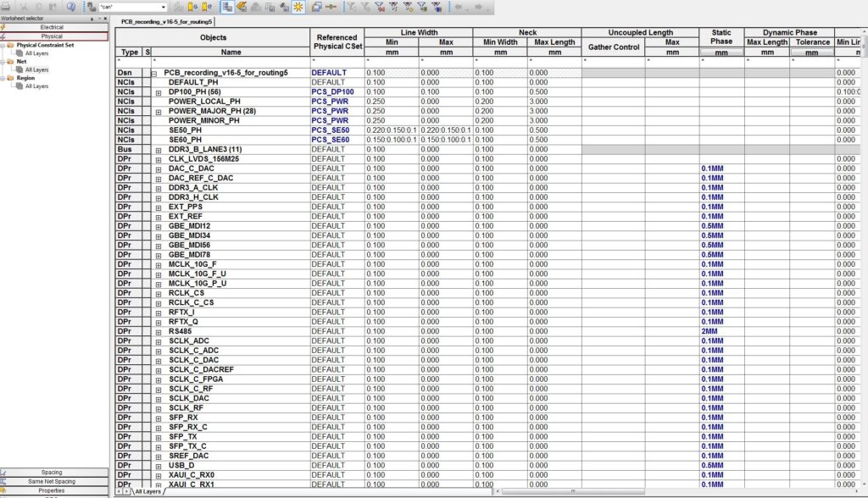The height and width of the screenshot is (498, 868).
Task: Collapse the PCB_recording_v16-5_for_routing5 design row
Action: [154, 73]
